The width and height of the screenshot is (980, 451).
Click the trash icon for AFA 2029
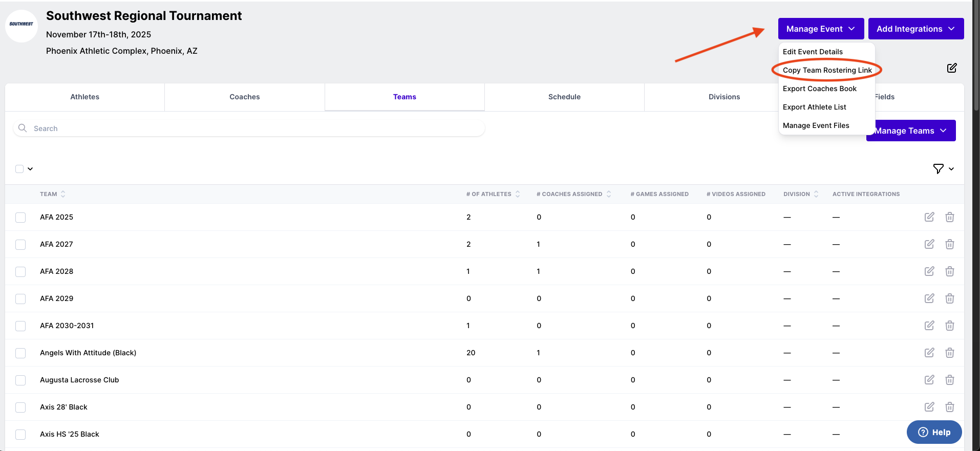pyautogui.click(x=949, y=298)
